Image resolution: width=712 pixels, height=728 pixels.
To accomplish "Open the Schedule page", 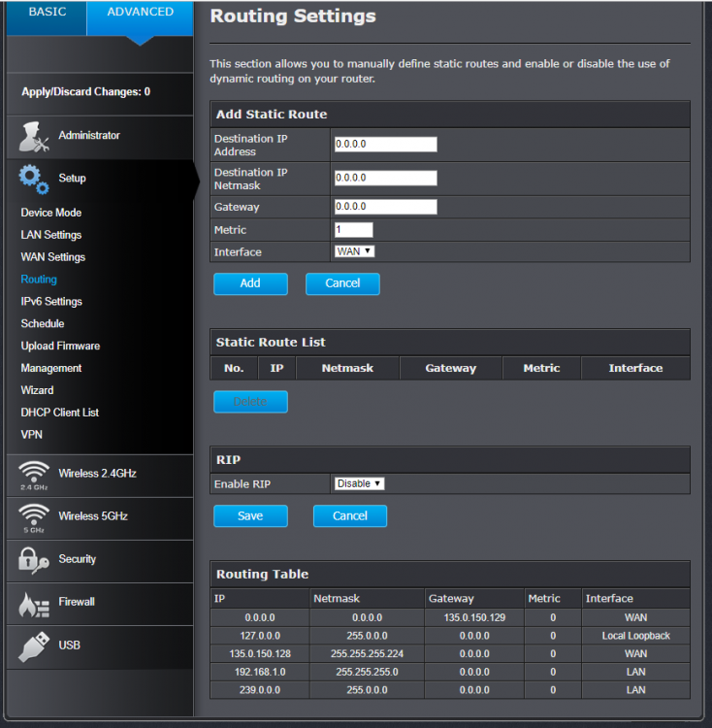I will (43, 323).
